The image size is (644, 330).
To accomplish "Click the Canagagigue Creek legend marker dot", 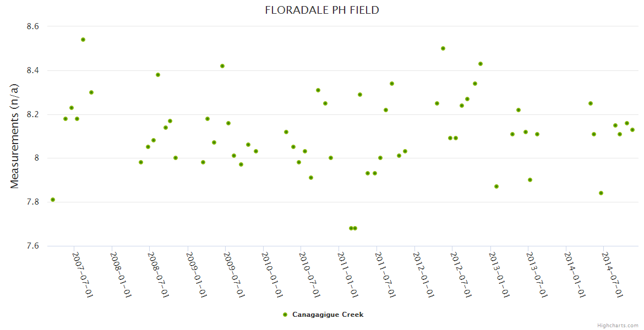I will coord(285,315).
